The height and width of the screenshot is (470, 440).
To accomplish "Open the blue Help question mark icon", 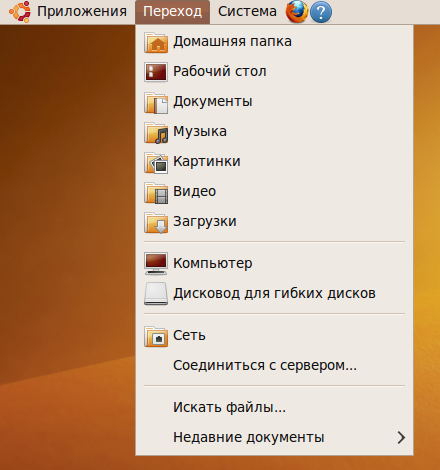I will (x=321, y=12).
